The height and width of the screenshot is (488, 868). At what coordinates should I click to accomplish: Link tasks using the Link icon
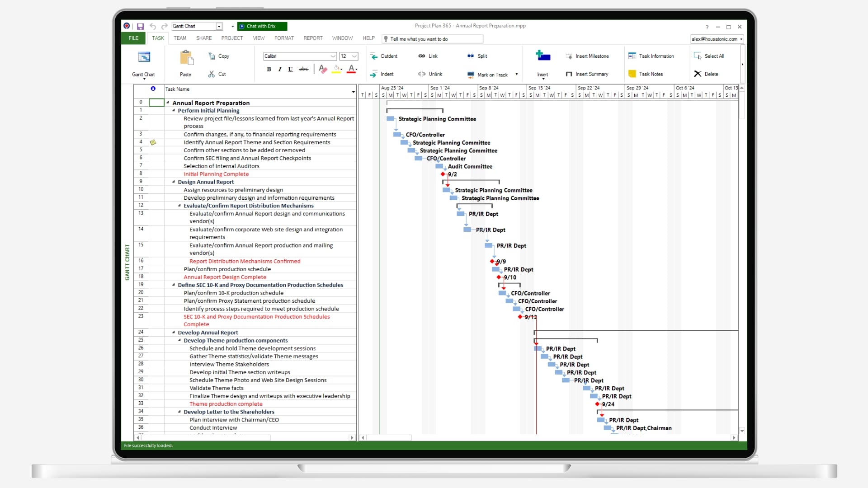click(x=427, y=56)
